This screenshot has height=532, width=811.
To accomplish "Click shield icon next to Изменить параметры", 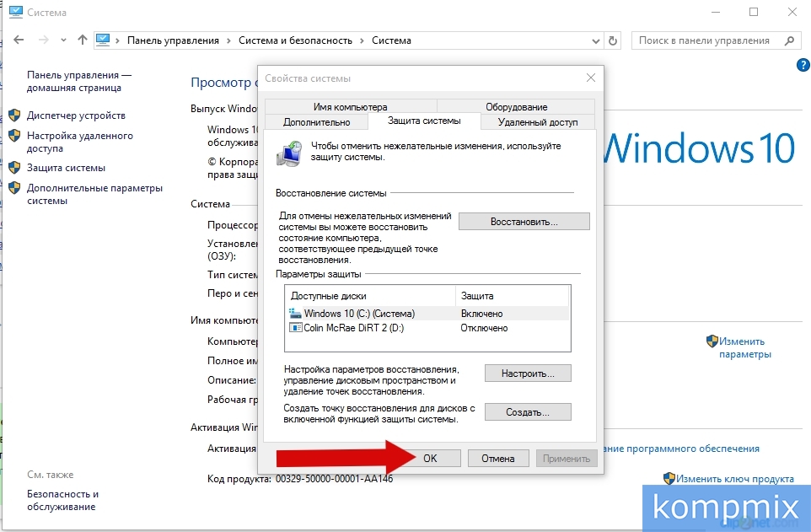I will pos(712,341).
